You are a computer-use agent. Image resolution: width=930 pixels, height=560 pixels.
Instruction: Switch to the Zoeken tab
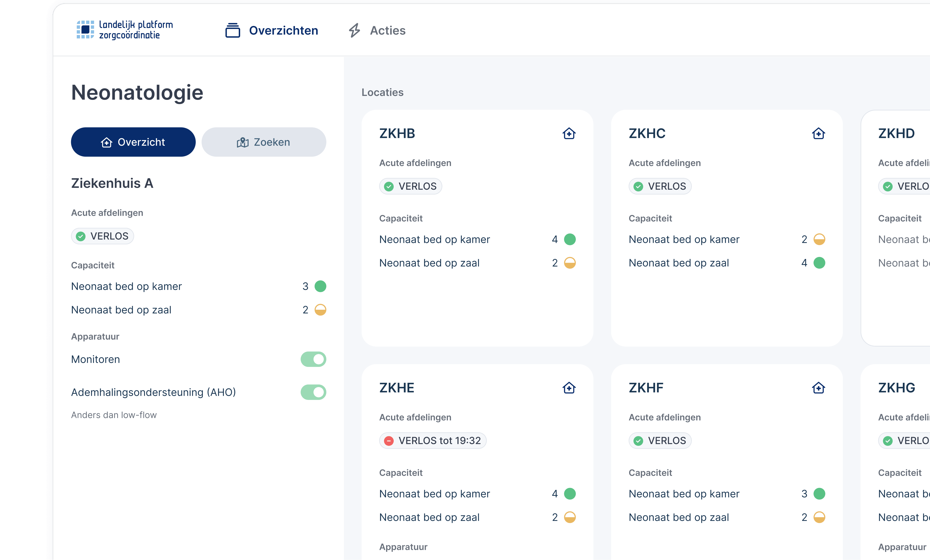264,142
